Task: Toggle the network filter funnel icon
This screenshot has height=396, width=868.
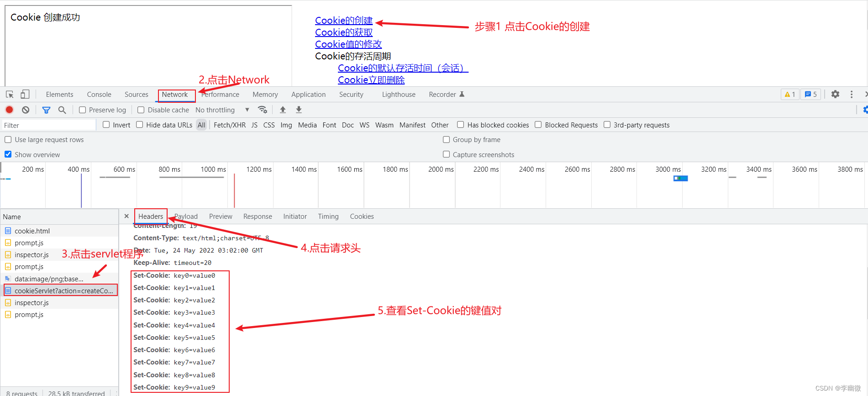Action: pos(46,110)
